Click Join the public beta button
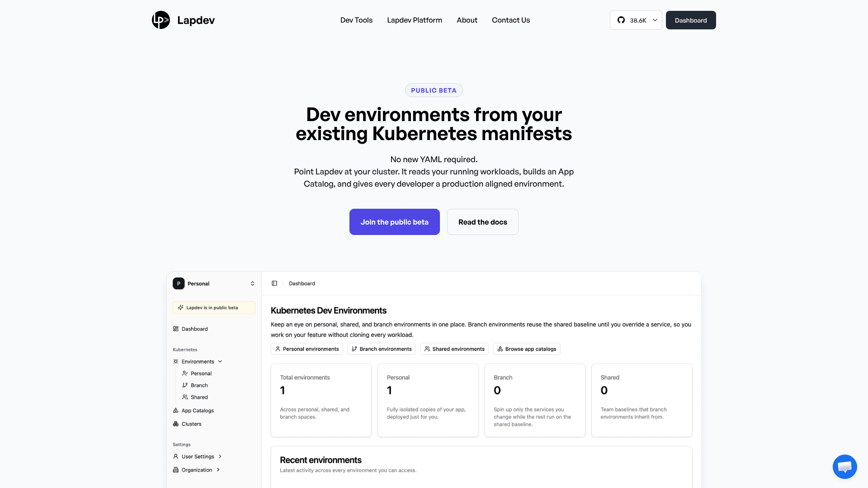The width and height of the screenshot is (868, 488). click(394, 222)
